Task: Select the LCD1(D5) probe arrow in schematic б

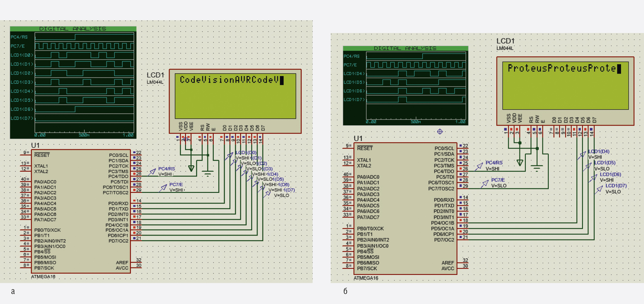Action: point(587,167)
